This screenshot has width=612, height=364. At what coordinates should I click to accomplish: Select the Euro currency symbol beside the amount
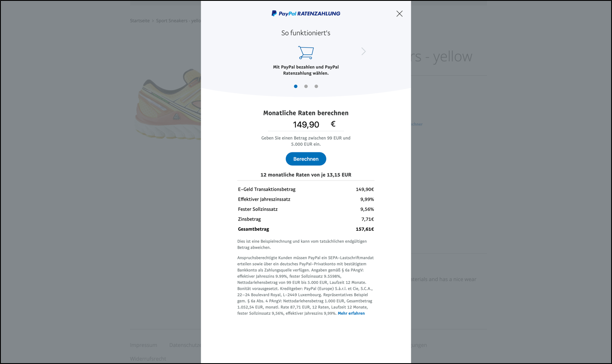333,123
